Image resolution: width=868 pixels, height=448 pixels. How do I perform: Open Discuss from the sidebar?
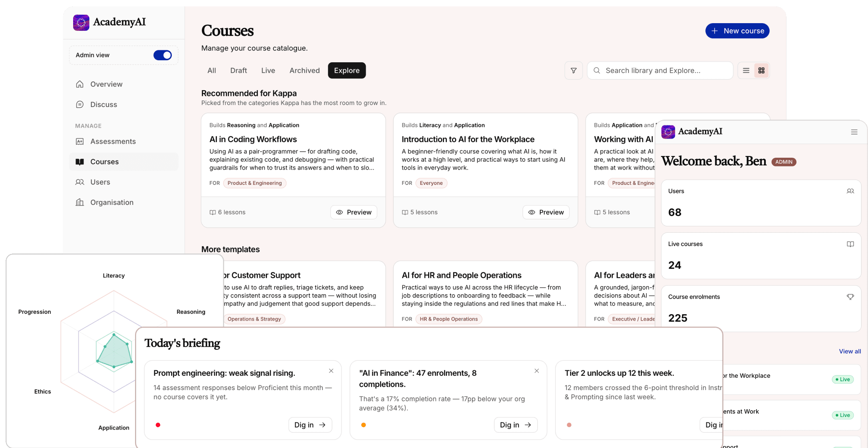tap(123, 105)
